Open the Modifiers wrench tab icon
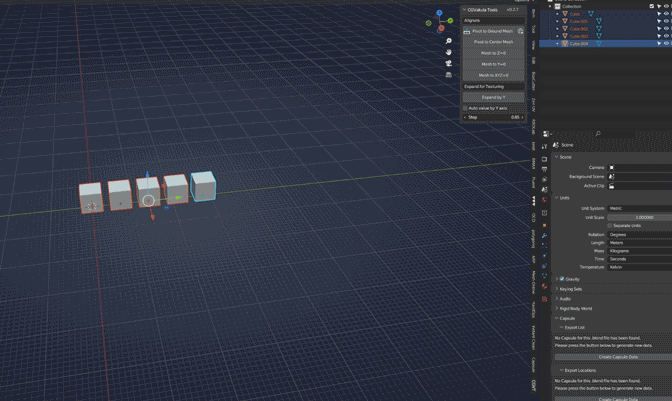 click(x=544, y=236)
